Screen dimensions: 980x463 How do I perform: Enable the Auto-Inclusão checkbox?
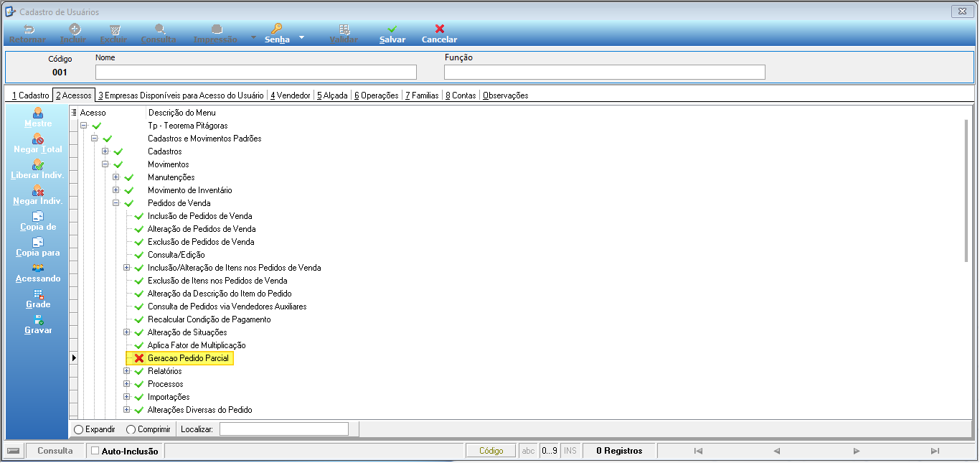pos(95,451)
